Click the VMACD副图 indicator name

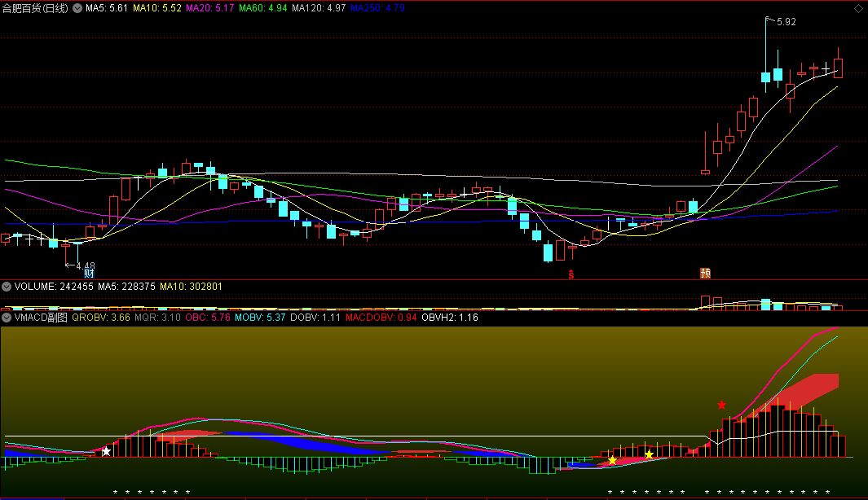[41, 318]
